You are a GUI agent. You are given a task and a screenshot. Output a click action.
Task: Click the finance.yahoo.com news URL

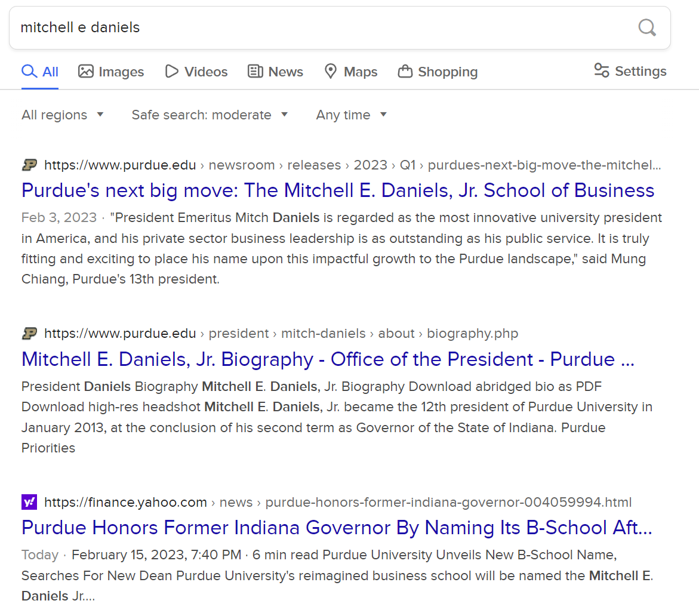pos(338,503)
